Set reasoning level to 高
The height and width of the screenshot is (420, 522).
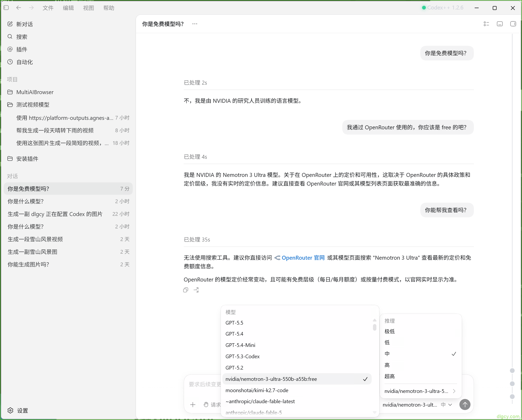(421, 365)
